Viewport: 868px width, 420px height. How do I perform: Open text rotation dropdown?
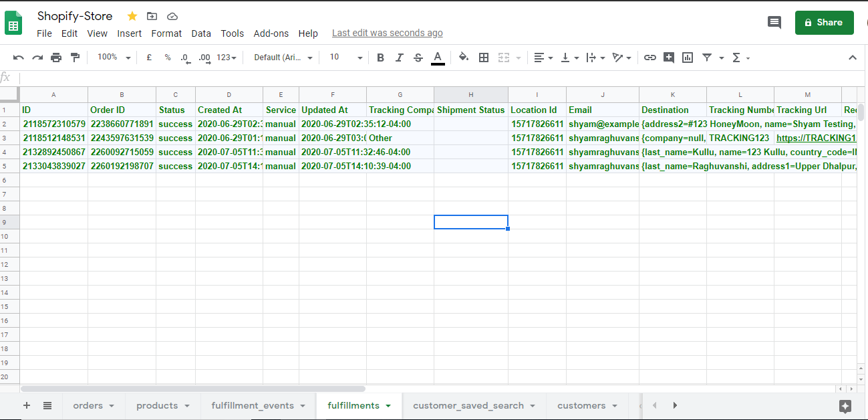pyautogui.click(x=621, y=58)
